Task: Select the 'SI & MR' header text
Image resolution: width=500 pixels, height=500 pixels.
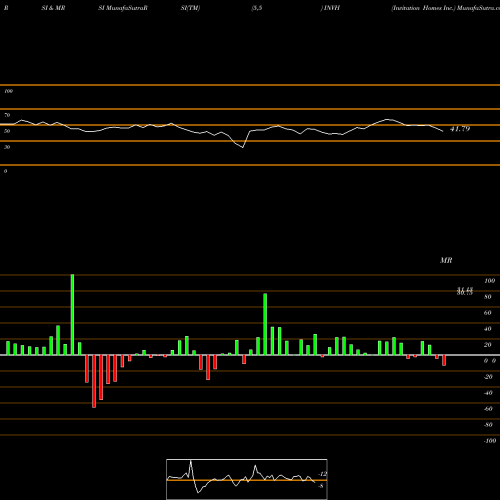Action: coord(53,8)
